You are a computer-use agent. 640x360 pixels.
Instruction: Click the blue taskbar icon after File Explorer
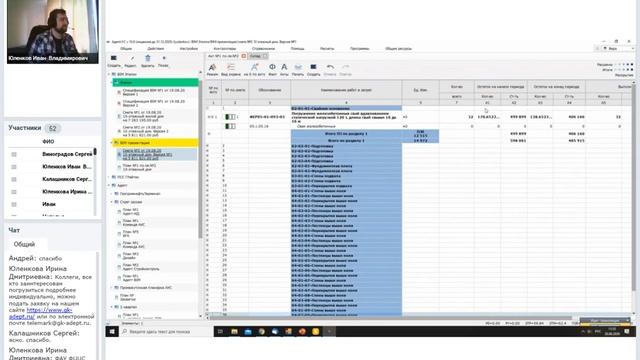click(x=248, y=331)
